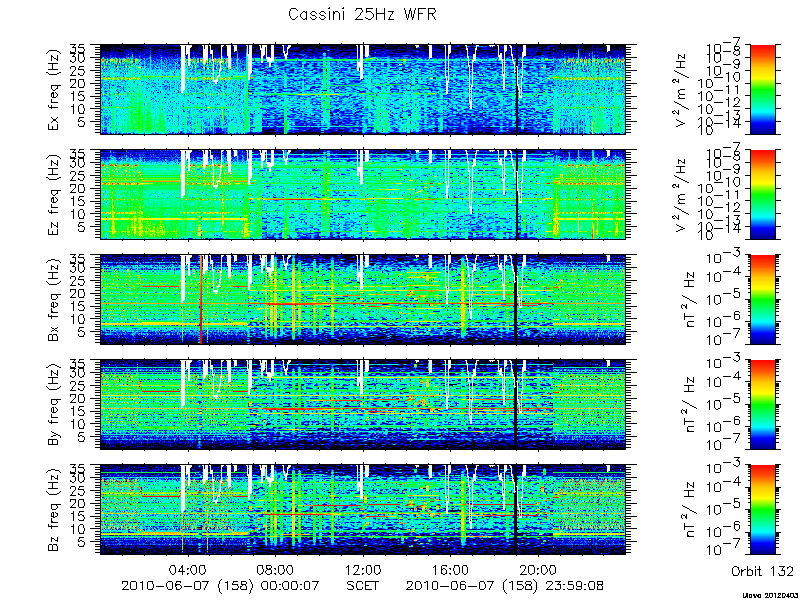Click the 08:00 time axis tick label
Screen dimensions: 800x600
pos(276,569)
